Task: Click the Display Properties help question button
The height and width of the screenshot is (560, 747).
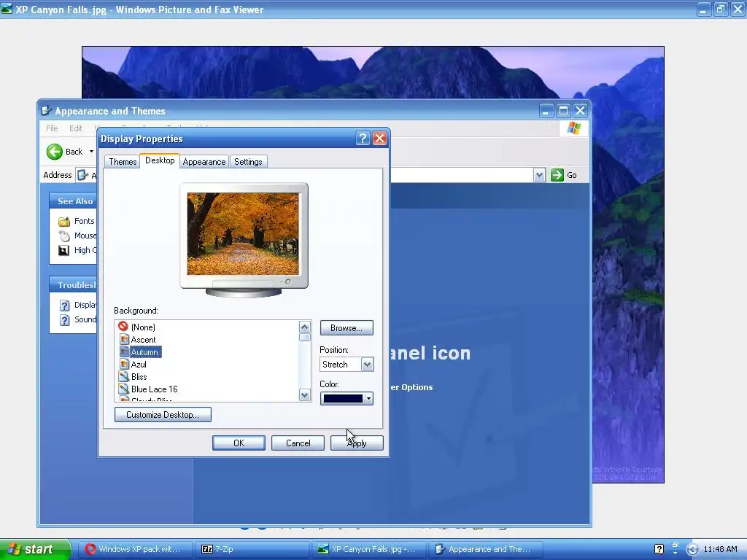Action: pos(363,139)
